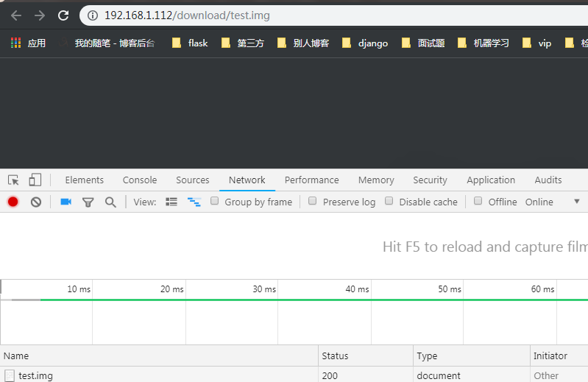Switch to the Memory tab
The image size is (588, 382).
(376, 180)
